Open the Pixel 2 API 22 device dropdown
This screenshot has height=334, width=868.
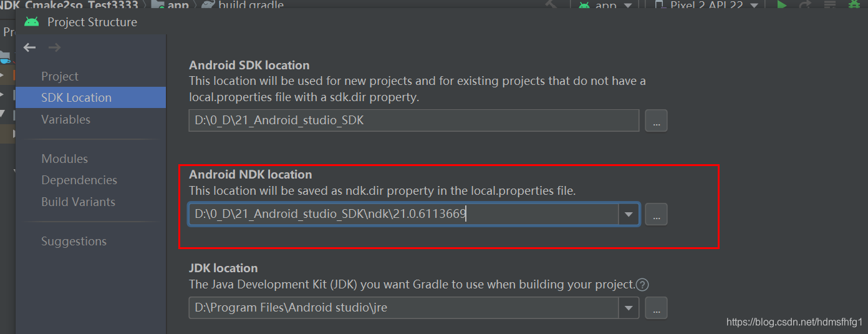707,5
